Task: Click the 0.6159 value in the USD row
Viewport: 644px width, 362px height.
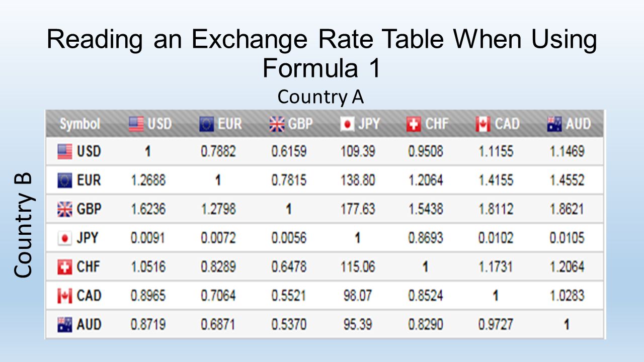Action: 288,151
